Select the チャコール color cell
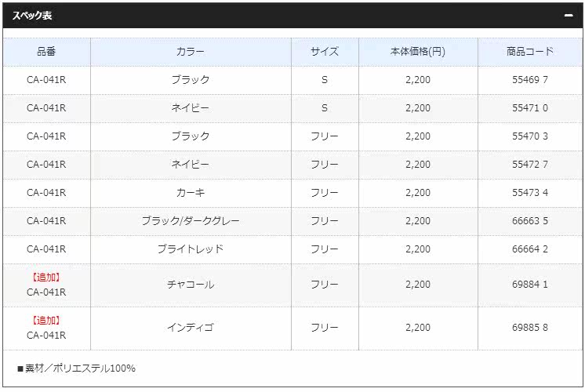 tap(191, 285)
